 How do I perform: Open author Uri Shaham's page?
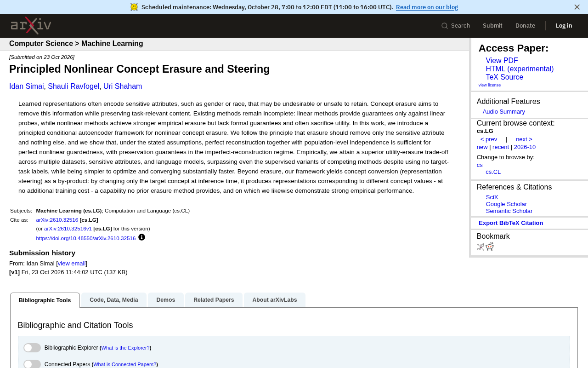[x=123, y=86]
